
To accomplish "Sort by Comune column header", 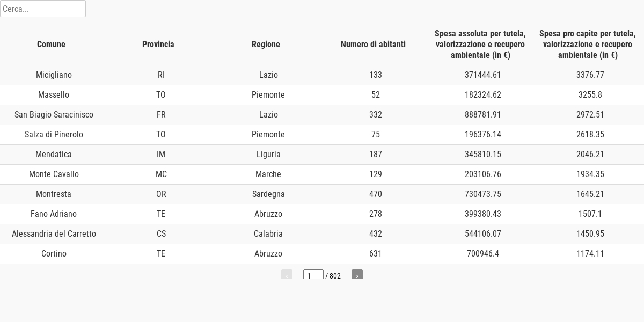I will [51, 45].
